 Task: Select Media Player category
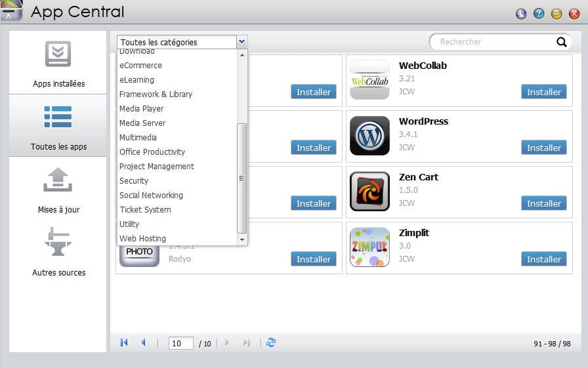[x=177, y=109]
